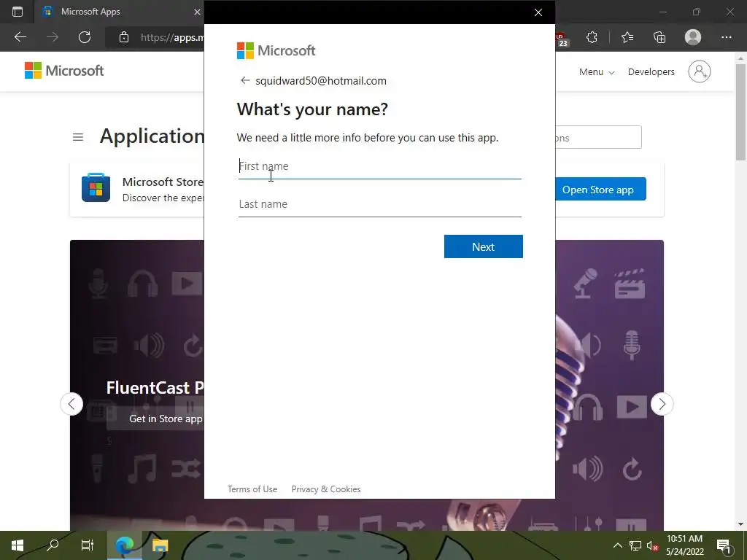This screenshot has width=747, height=560.
Task: Click the Open Store app button
Action: point(600,189)
